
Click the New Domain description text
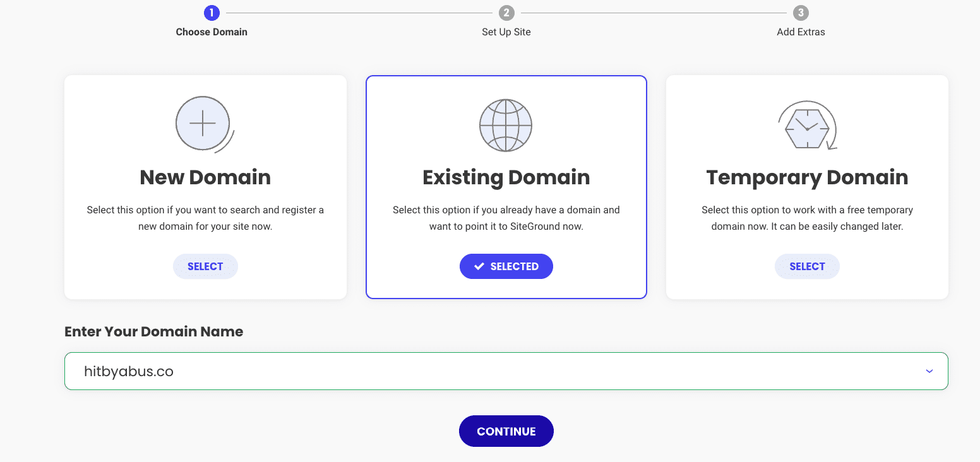(x=205, y=218)
